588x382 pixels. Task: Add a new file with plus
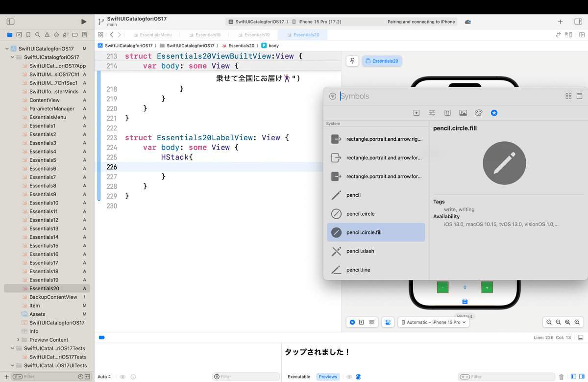6,377
